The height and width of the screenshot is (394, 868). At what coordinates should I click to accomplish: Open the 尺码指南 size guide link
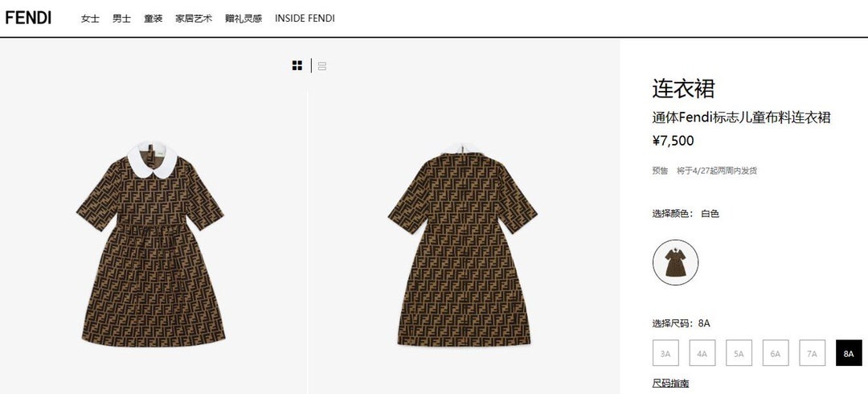[x=670, y=384]
